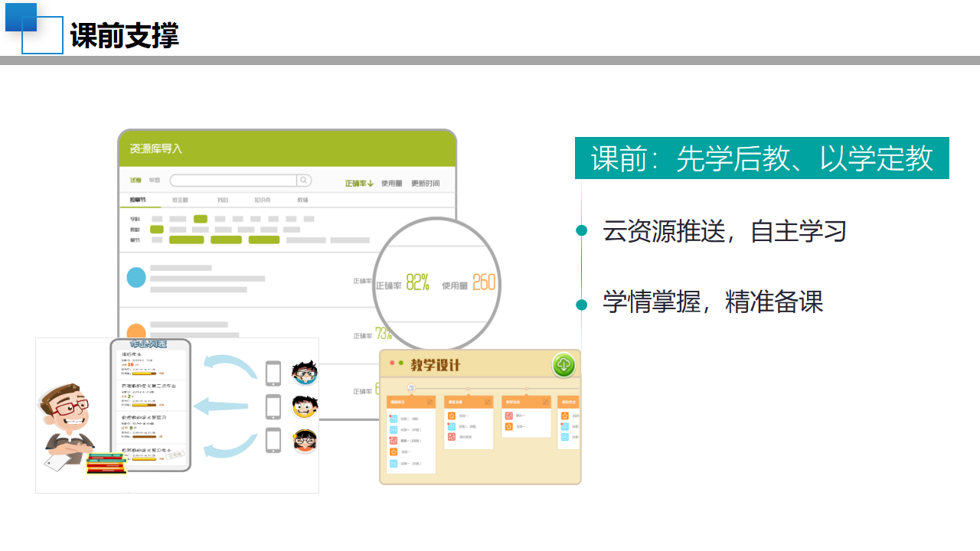
Task: Click the green download icon on 教学设计 panel
Action: (563, 365)
